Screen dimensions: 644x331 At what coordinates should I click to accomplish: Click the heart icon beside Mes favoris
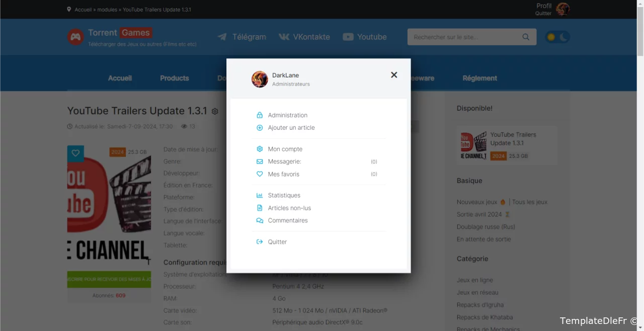pyautogui.click(x=260, y=174)
